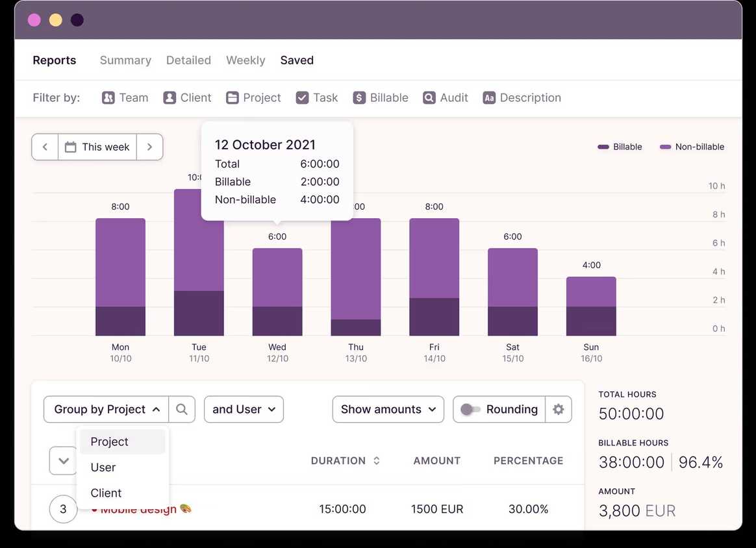Click the dark purple window dot

[x=77, y=19]
